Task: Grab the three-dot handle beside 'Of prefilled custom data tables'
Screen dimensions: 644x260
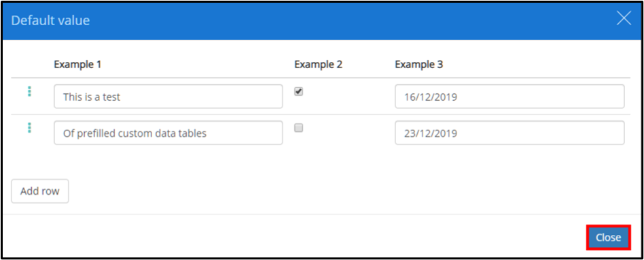Action: click(x=29, y=127)
